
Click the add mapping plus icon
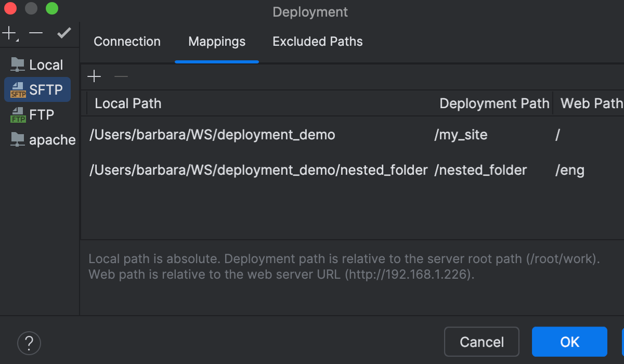pyautogui.click(x=94, y=77)
